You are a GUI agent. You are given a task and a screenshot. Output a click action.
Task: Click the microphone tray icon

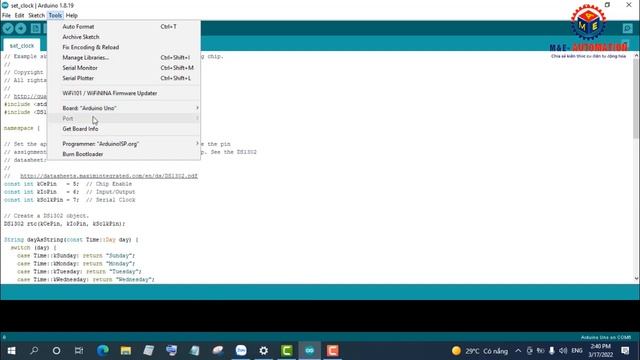pyautogui.click(x=551, y=351)
